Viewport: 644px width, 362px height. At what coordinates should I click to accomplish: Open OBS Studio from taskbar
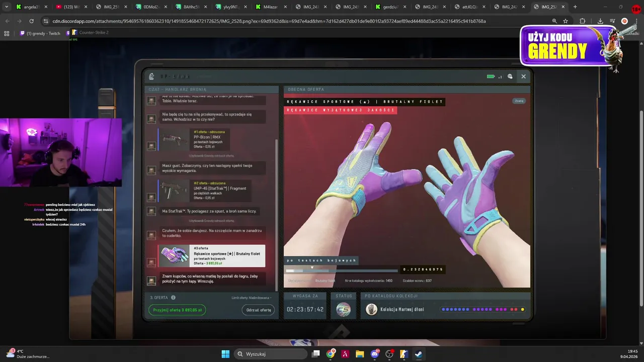389,354
